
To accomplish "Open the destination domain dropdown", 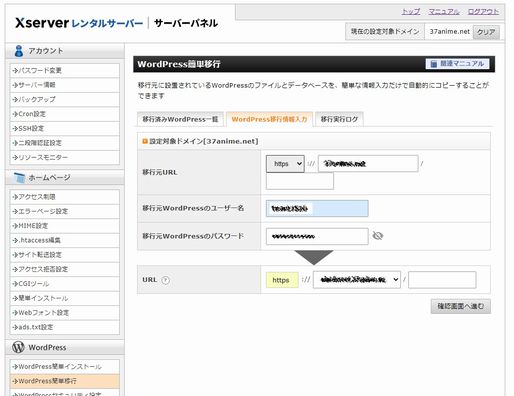I will click(357, 280).
